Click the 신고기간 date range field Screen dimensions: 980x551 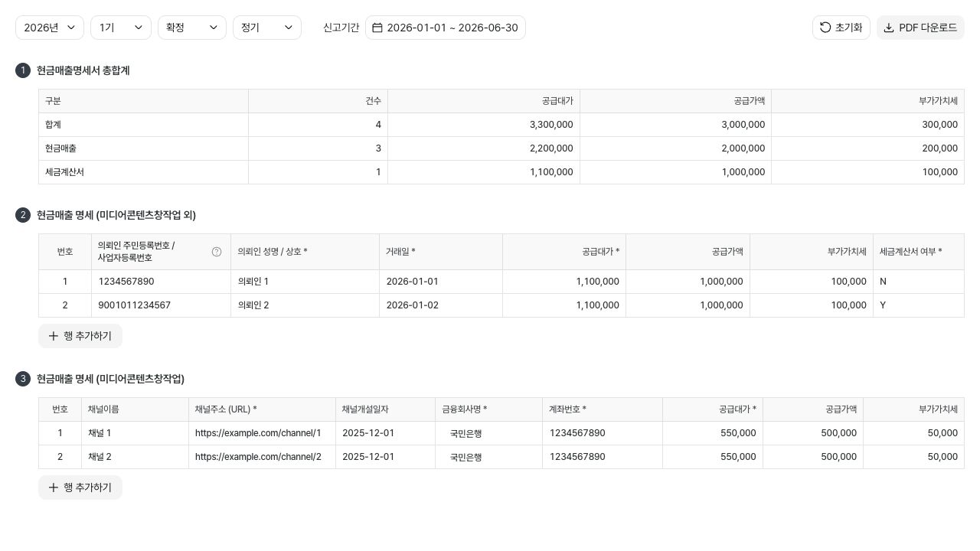446,28
